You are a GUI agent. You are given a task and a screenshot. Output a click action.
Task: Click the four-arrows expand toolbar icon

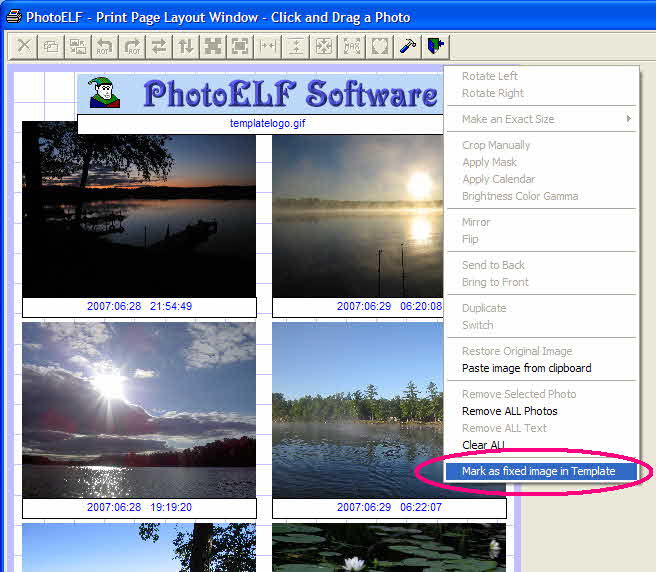[324, 46]
